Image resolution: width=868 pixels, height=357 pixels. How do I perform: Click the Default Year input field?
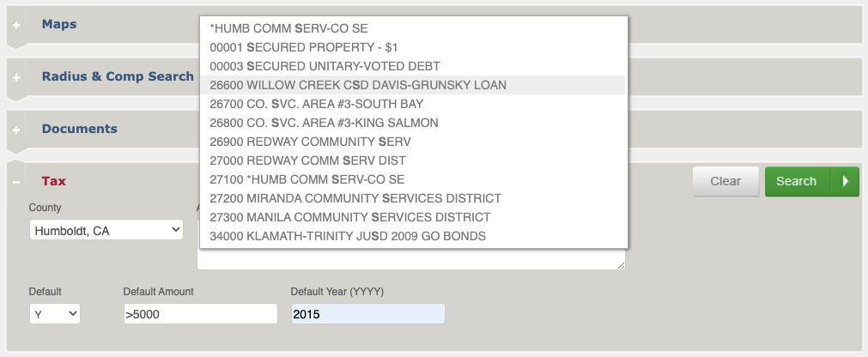click(x=368, y=314)
